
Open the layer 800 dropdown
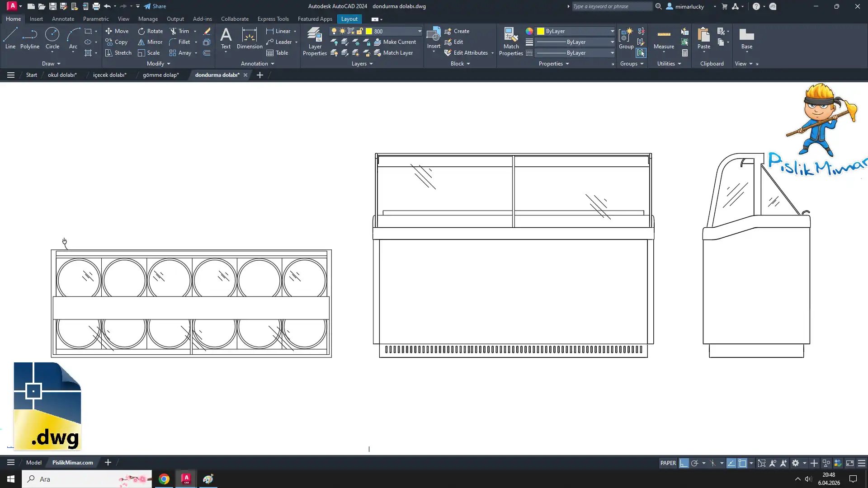[x=419, y=31]
